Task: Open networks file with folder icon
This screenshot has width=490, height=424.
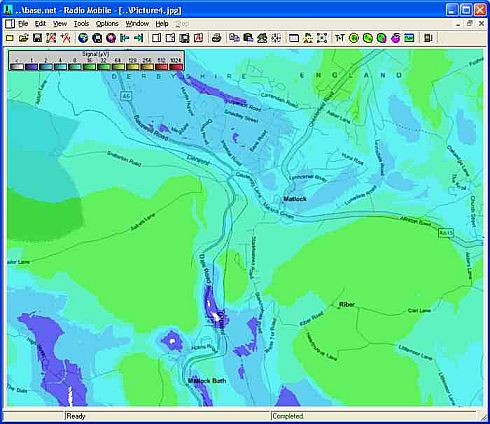Action: (24, 38)
